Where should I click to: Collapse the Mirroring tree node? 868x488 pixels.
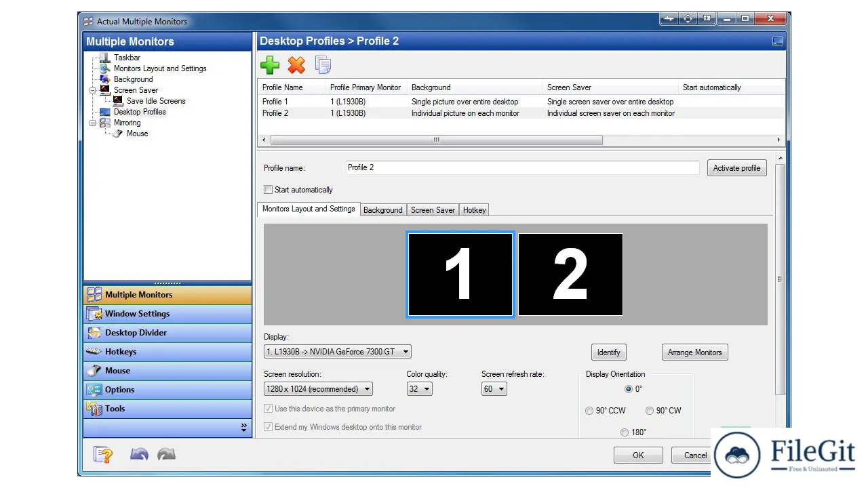point(92,123)
